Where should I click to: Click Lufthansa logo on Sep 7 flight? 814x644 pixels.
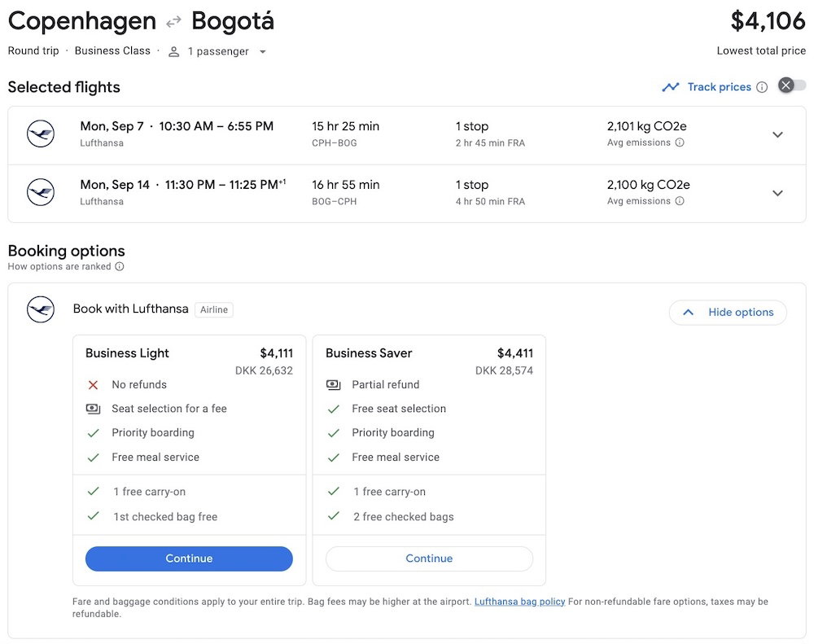41,134
